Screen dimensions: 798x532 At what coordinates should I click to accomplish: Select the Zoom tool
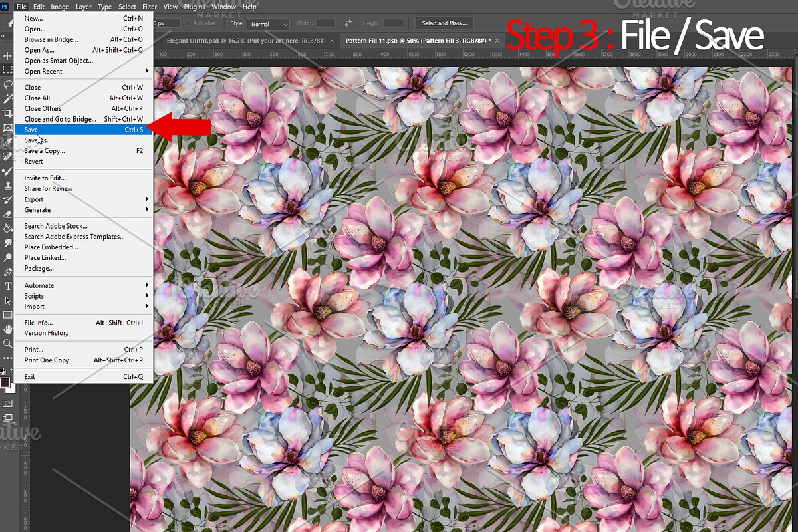click(8, 344)
